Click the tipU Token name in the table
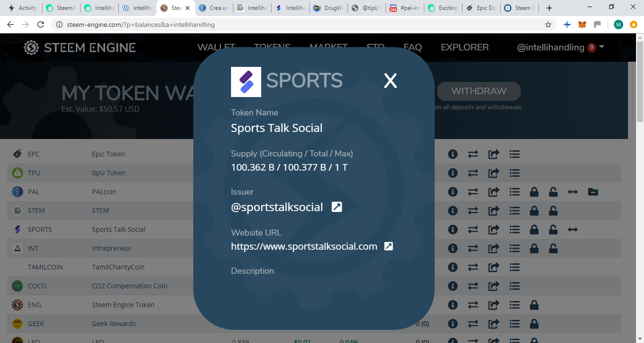The image size is (644, 343). coord(108,173)
